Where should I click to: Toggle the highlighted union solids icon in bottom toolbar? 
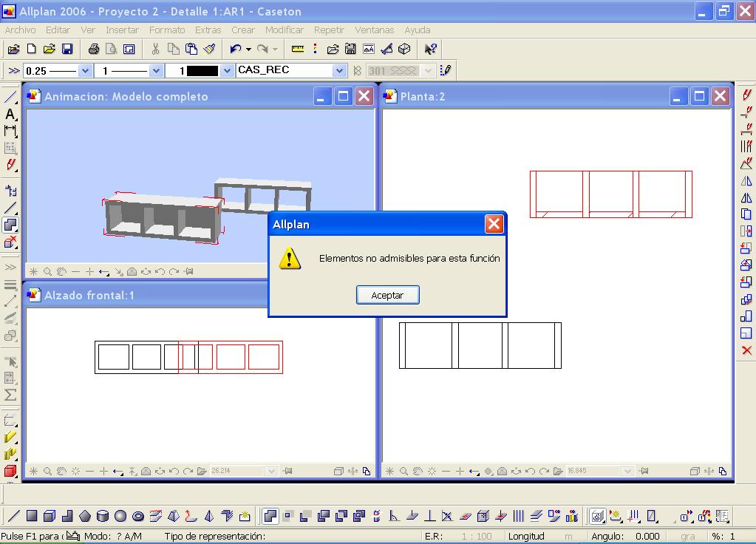[270, 516]
